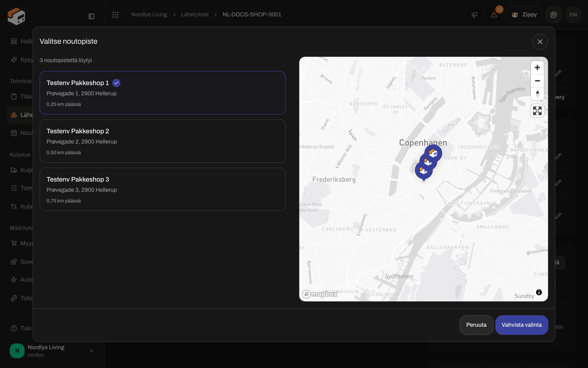Open the announcements megaphone icon
Image resolution: width=588 pixels, height=368 pixels.
tap(474, 15)
